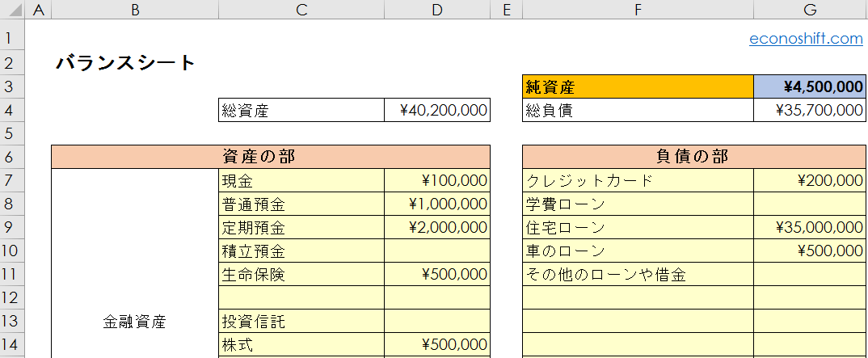868x358 pixels.
Task: Click the 資産の部 section header
Action: [270, 157]
